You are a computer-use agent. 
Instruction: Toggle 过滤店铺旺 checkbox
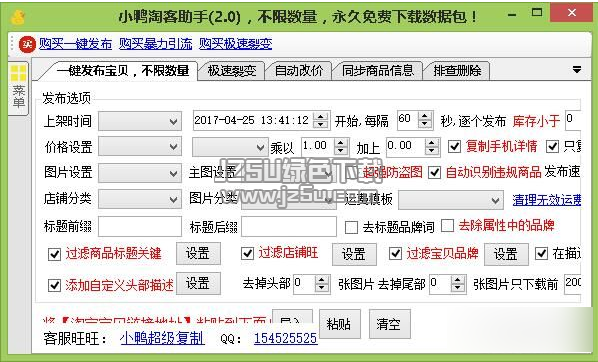tap(248, 253)
